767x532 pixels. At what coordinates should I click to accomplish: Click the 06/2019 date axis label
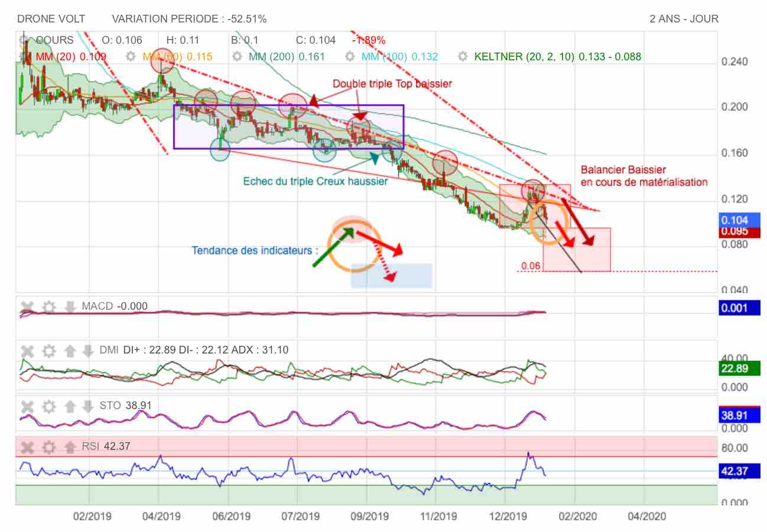coord(231,516)
